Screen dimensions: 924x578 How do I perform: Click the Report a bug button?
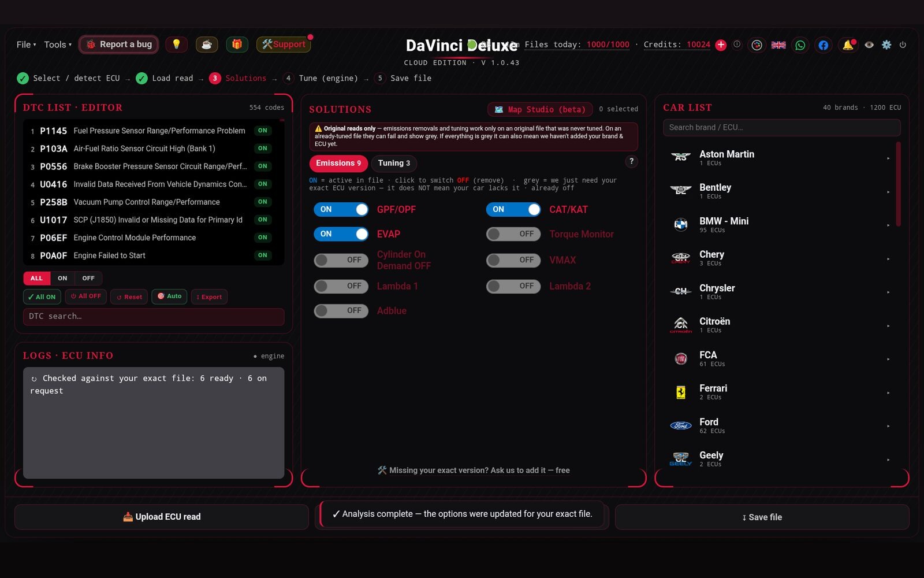[119, 45]
